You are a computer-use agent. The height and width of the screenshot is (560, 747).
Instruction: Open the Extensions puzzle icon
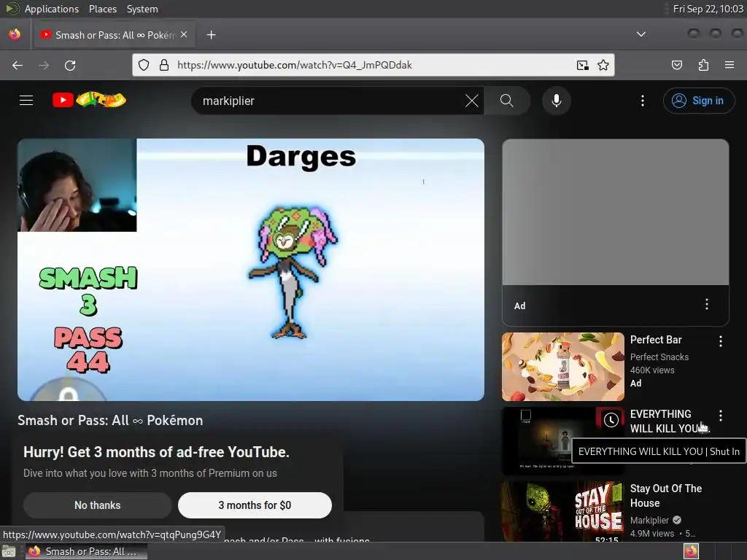pyautogui.click(x=703, y=65)
